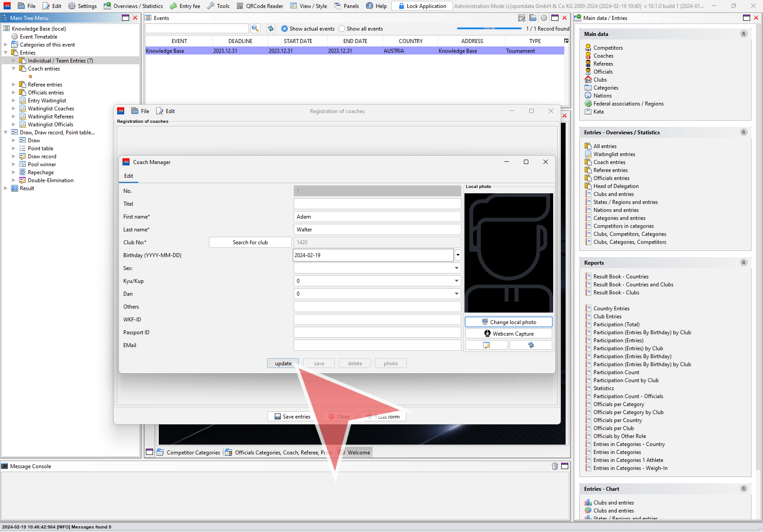Open Clubs and entries chart item

[x=613, y=503]
